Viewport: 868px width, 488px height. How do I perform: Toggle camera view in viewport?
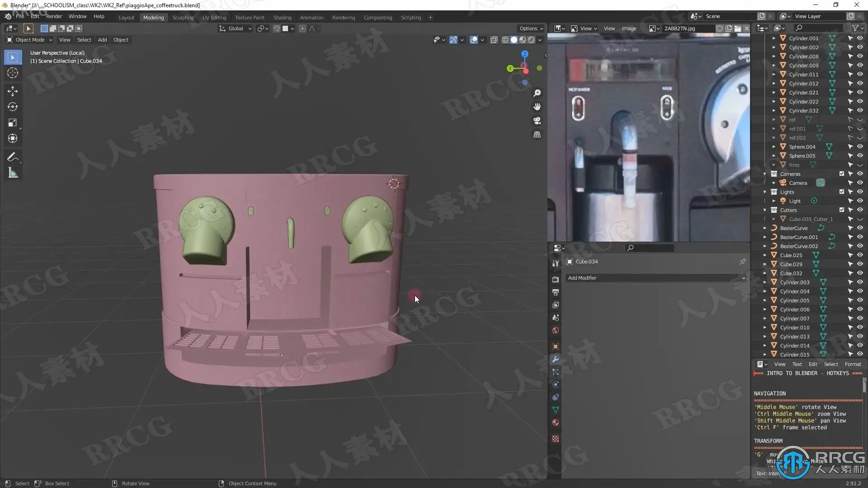(537, 121)
